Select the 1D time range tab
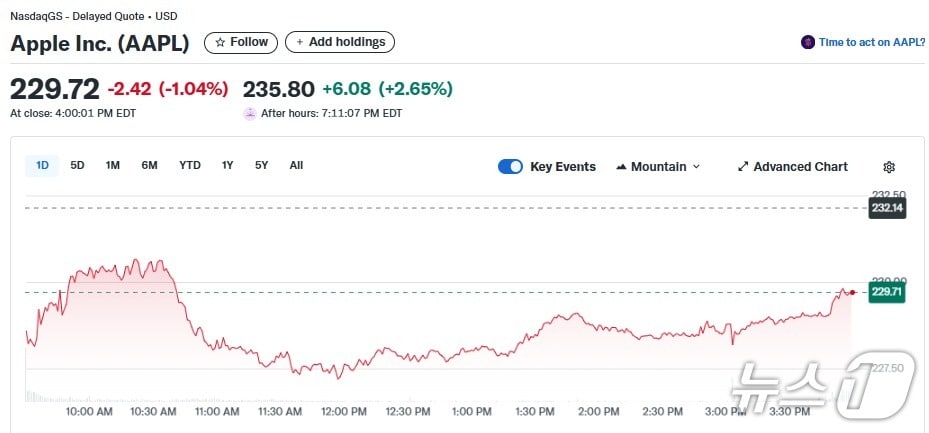This screenshot has width=929, height=433. point(42,165)
